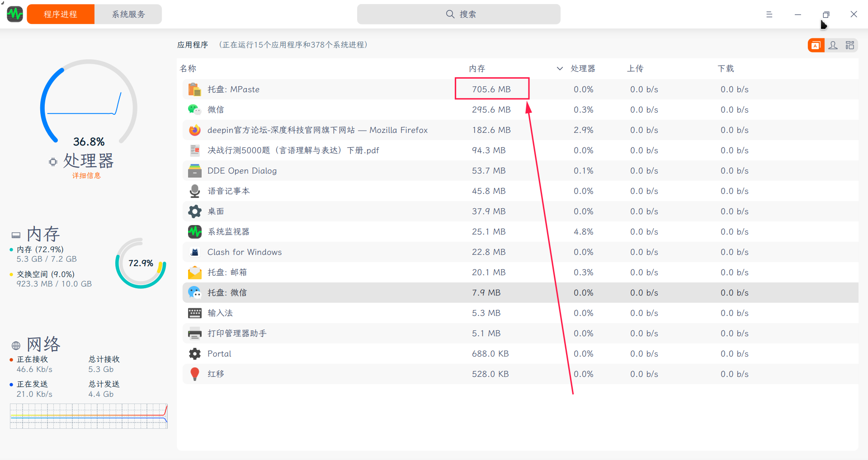The width and height of the screenshot is (868, 460).
Task: Select the DDE Open Dialog process name
Action: coord(242,171)
